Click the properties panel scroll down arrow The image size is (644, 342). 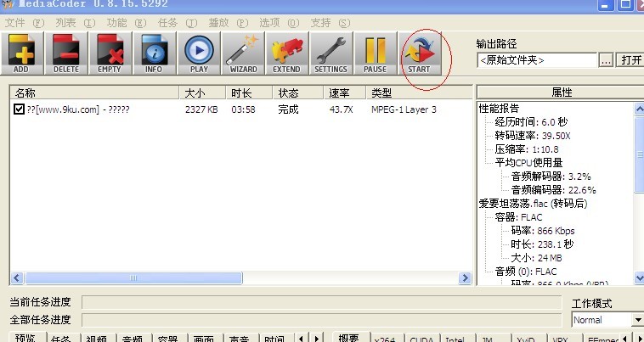639,278
